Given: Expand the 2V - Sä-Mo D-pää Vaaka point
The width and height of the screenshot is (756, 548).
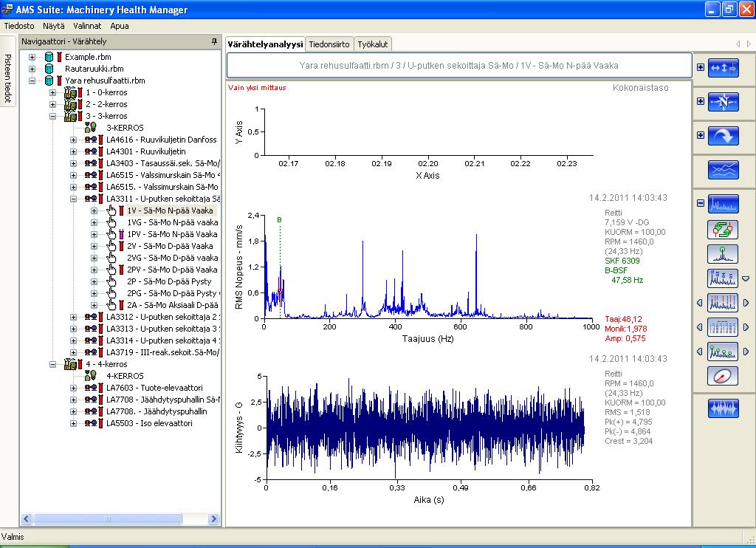Looking at the screenshot, I should [94, 246].
